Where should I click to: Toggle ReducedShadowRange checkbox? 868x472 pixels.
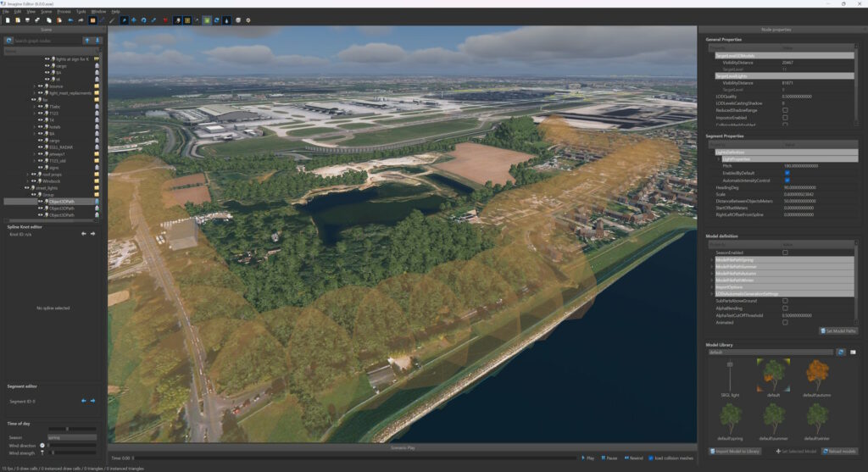pyautogui.click(x=785, y=111)
